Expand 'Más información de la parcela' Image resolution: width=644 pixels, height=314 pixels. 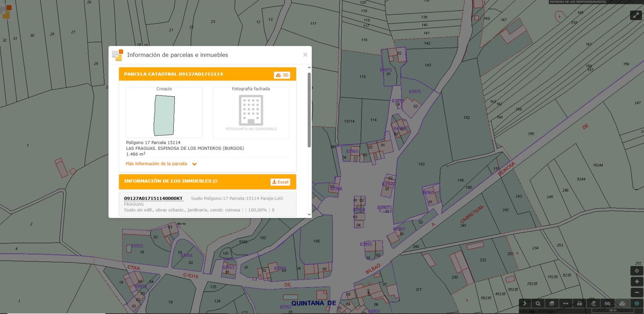[x=161, y=164]
